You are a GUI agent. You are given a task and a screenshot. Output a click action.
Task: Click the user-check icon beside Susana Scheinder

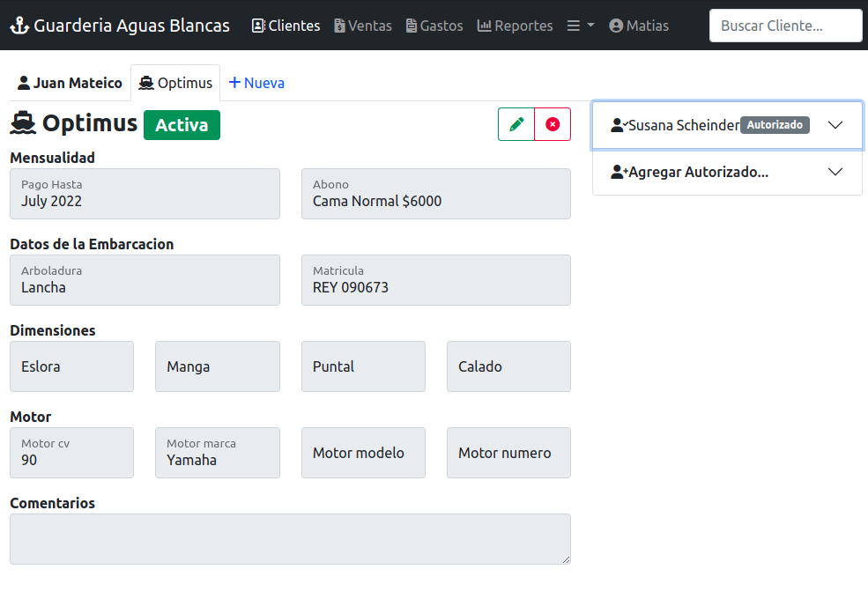click(619, 125)
